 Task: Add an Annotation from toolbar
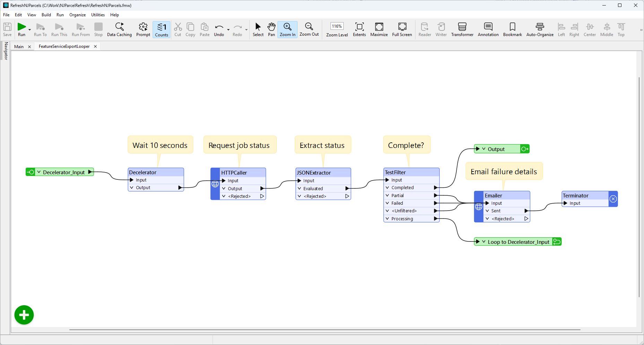tap(488, 29)
